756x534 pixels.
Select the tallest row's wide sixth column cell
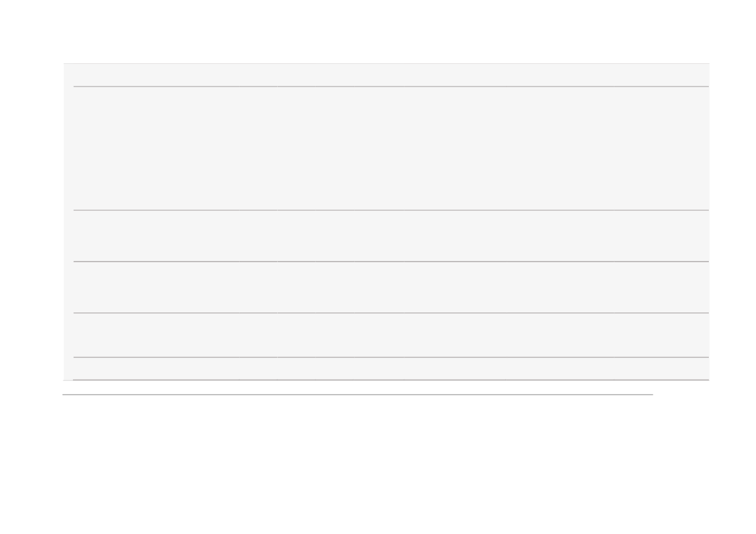click(x=455, y=149)
